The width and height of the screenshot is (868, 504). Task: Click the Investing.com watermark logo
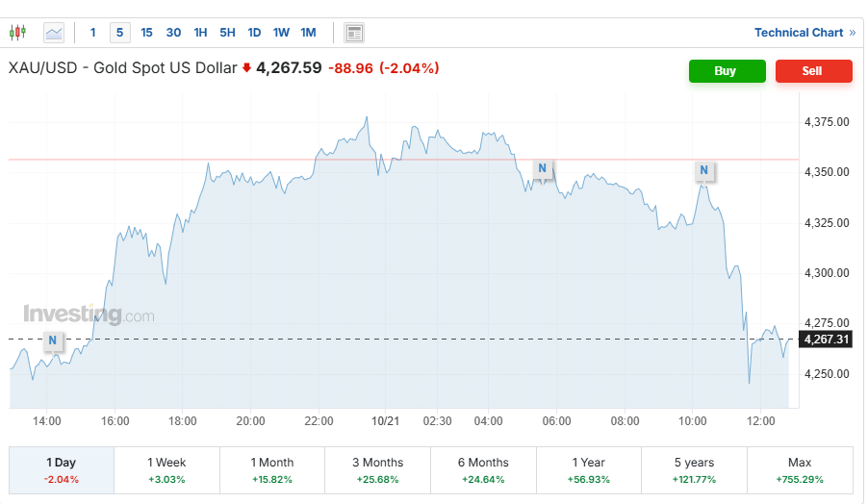[x=89, y=315]
